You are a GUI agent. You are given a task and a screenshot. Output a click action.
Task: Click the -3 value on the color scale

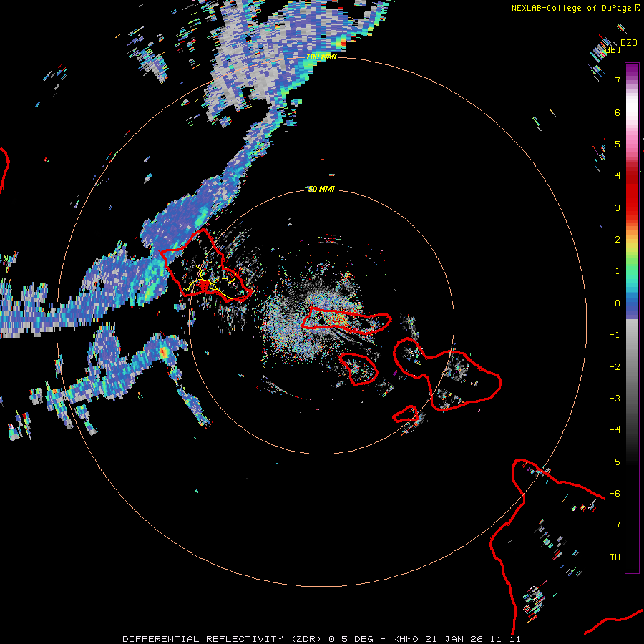(615, 399)
